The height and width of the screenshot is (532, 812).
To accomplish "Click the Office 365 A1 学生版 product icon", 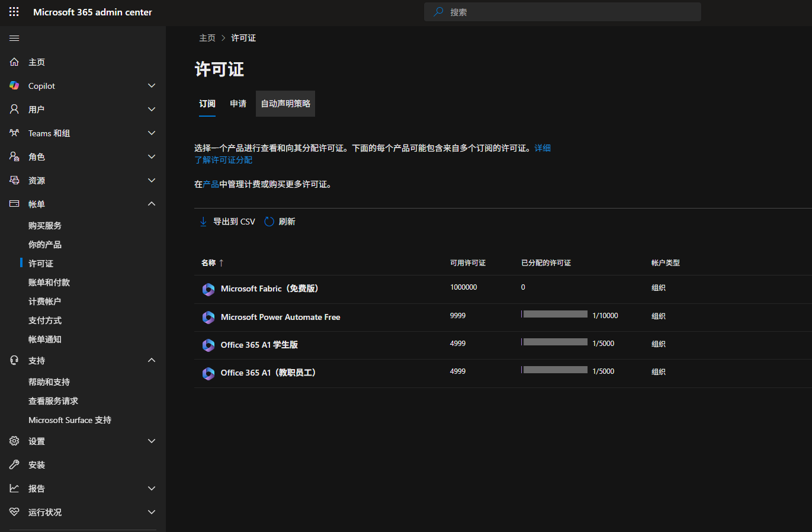I will point(208,345).
